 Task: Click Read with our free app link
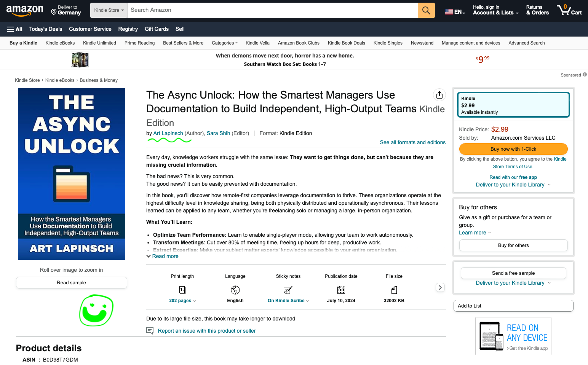513,177
